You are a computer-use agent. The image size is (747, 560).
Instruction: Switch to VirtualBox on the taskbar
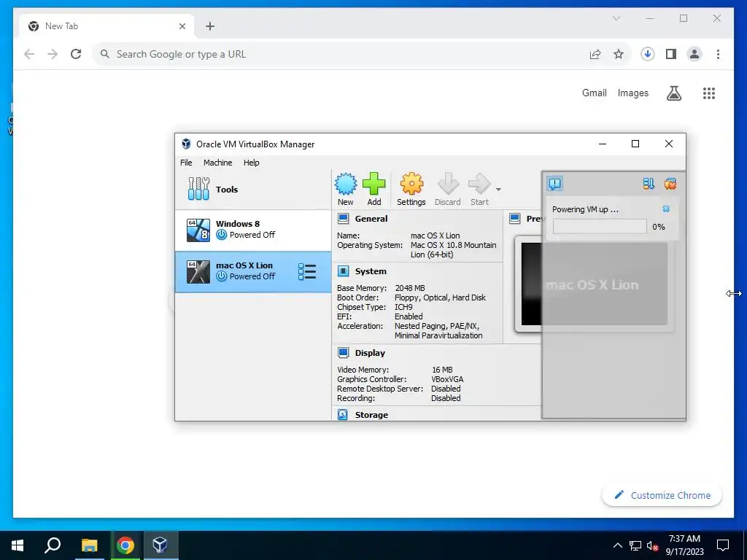point(160,545)
